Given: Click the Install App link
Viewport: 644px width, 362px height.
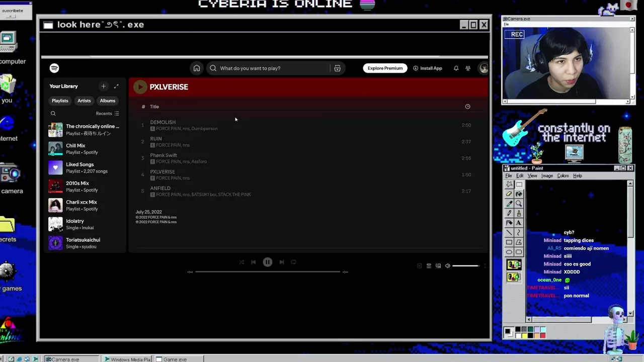Looking at the screenshot, I should pyautogui.click(x=428, y=68).
